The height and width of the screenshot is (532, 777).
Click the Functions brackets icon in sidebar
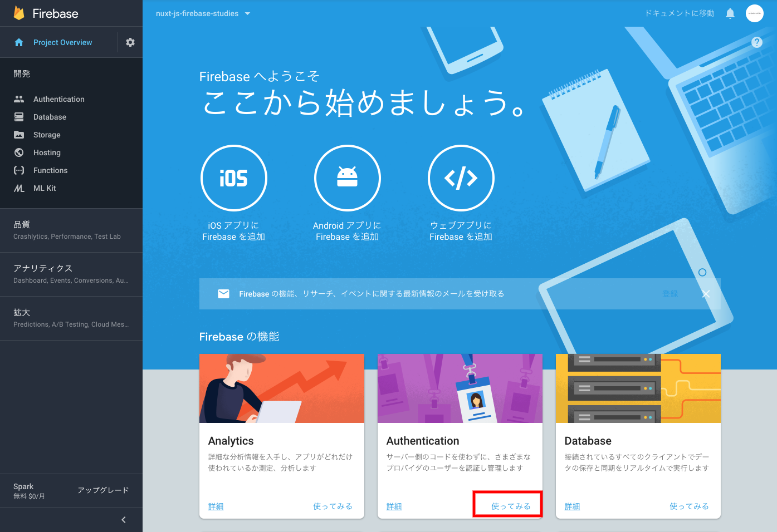19,170
